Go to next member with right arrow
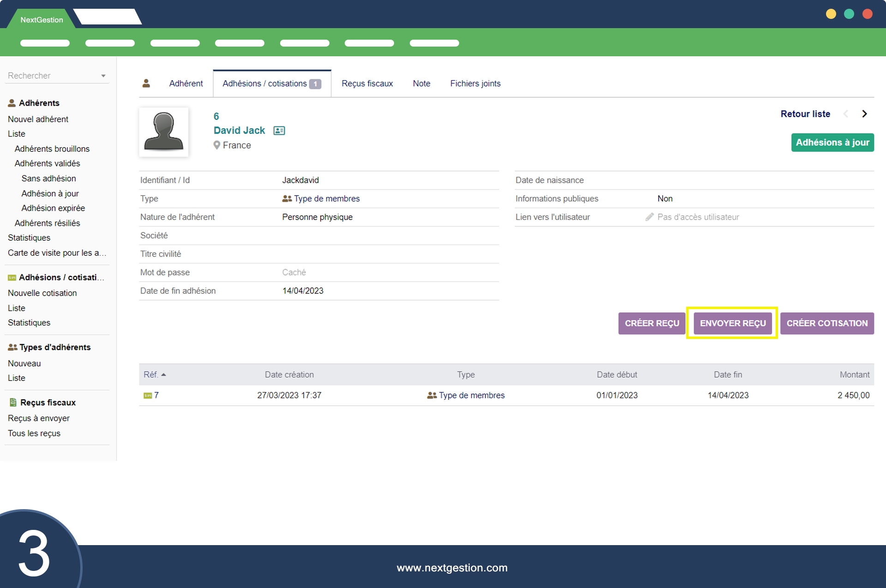 [x=864, y=114]
